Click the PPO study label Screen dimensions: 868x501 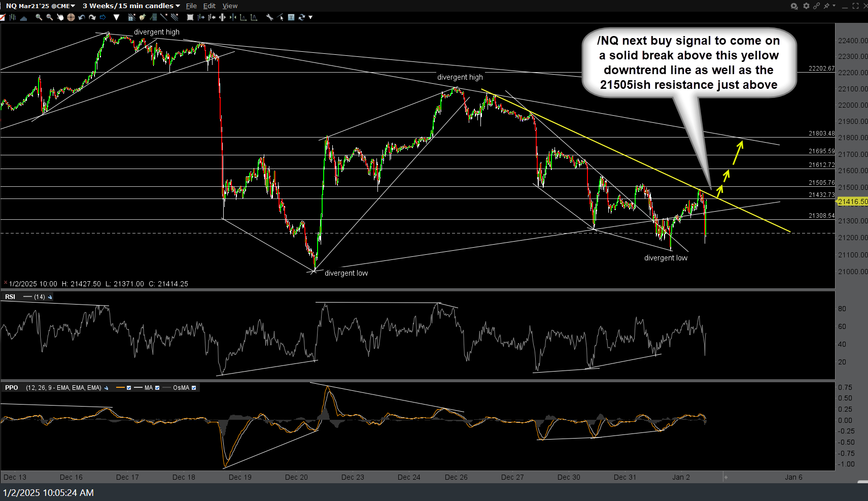12,388
